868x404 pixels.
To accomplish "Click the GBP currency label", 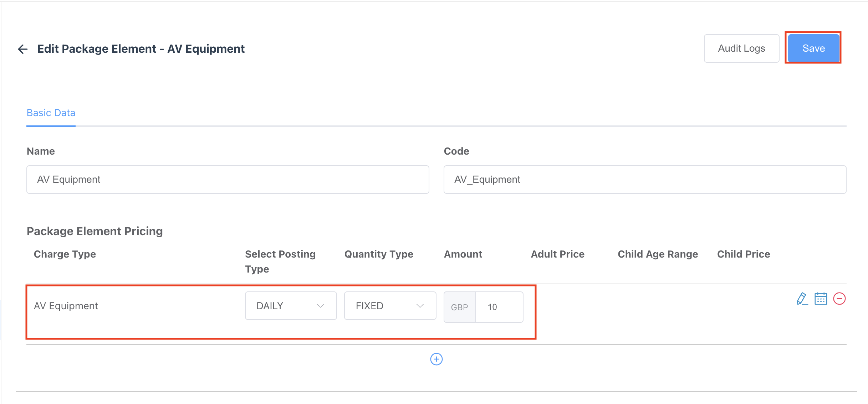I will pos(460,307).
